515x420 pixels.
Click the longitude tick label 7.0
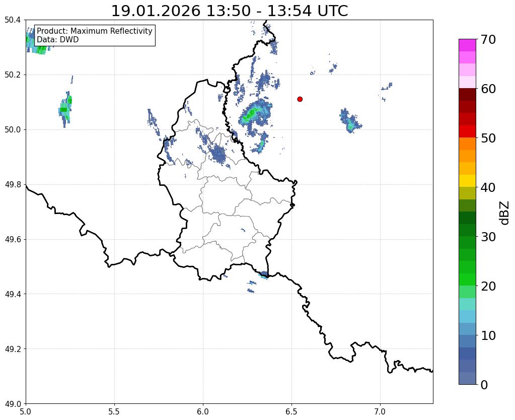381,411
